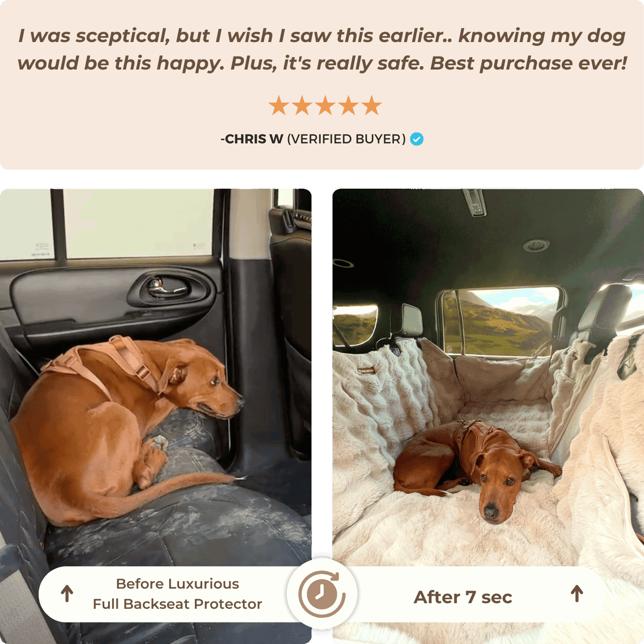The image size is (644, 644).
Task: Click the fourth orange rating star
Action: [x=349, y=106]
